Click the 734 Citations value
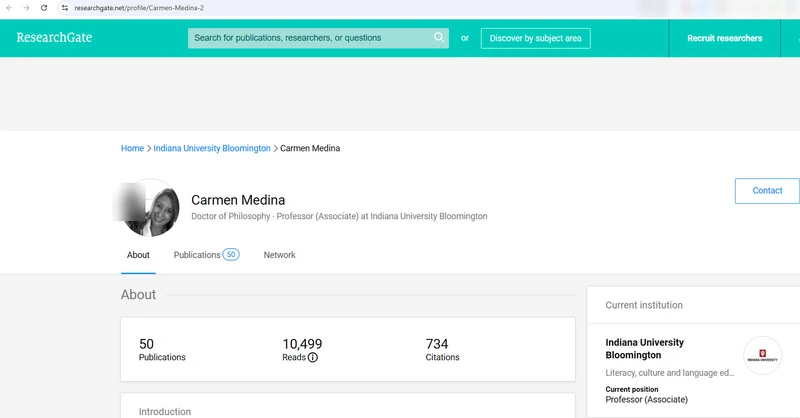The width and height of the screenshot is (800, 418). coord(437,344)
